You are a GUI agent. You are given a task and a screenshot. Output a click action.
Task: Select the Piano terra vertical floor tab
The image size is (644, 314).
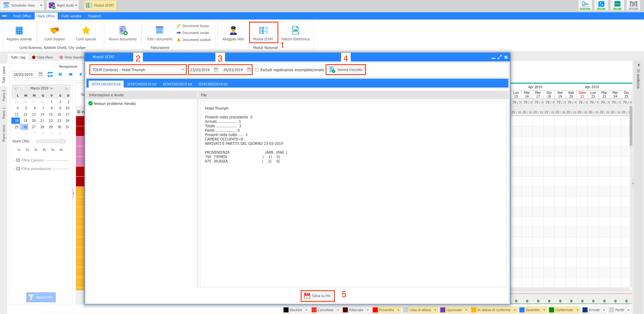(4, 133)
